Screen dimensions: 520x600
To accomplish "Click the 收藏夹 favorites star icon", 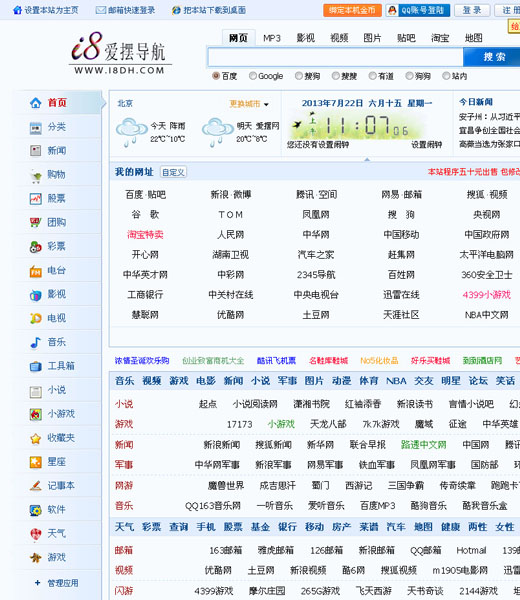I will click(x=36, y=438).
